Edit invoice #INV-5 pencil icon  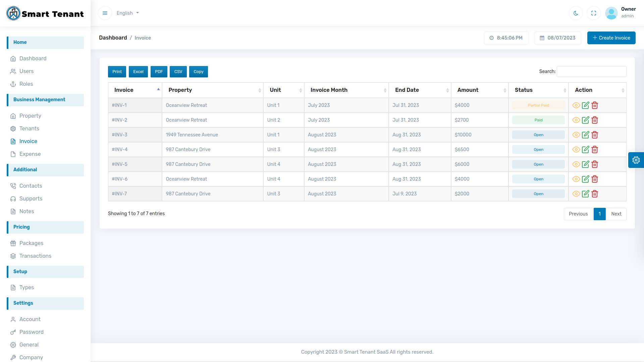pos(585,164)
